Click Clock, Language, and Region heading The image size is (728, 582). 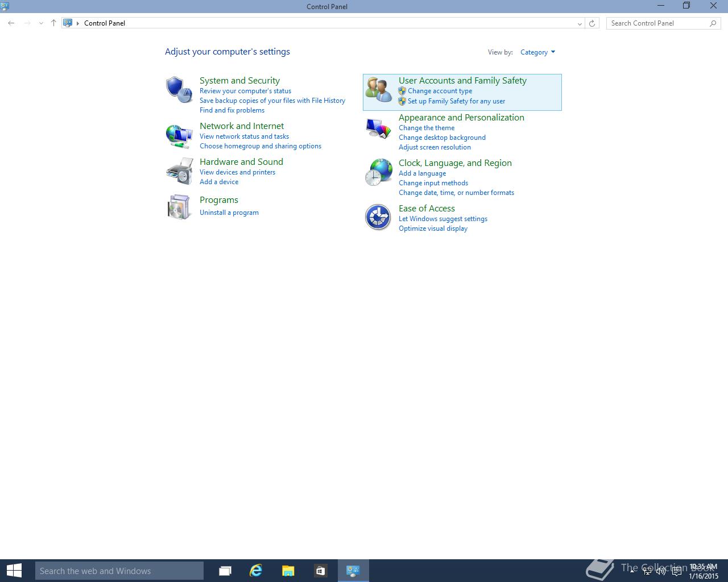455,163
